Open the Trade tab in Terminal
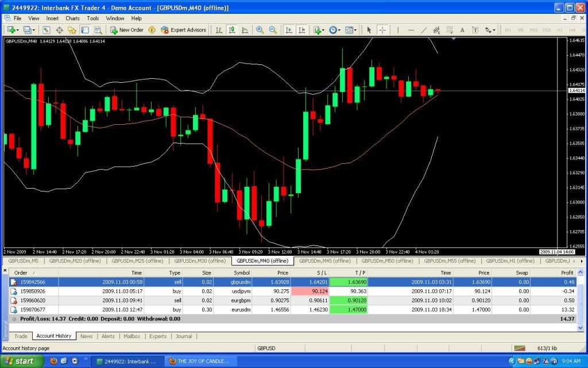588x368 pixels. 21,336
